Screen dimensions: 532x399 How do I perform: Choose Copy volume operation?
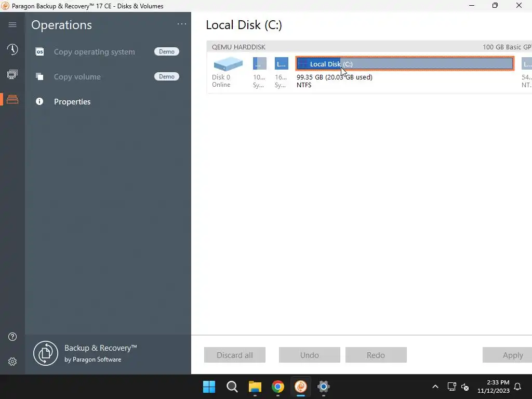77,77
